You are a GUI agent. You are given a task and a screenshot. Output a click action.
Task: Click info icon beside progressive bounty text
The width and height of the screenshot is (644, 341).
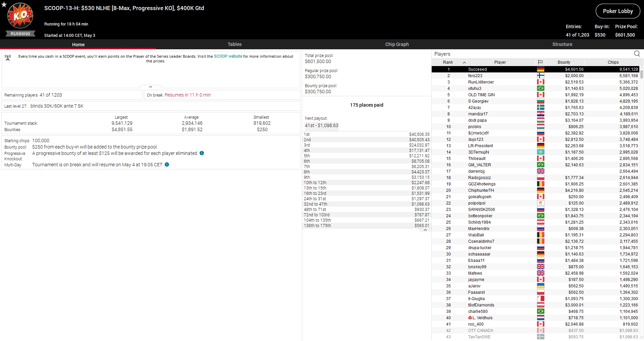click(202, 153)
